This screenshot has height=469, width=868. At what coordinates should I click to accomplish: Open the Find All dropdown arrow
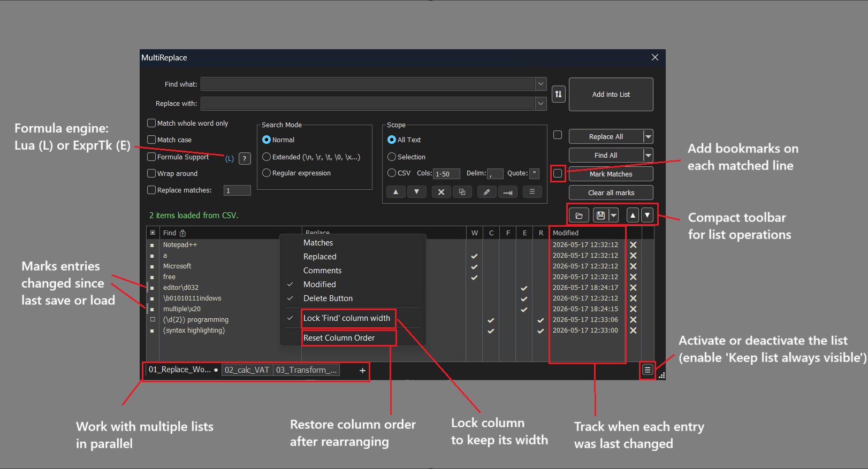coord(648,155)
